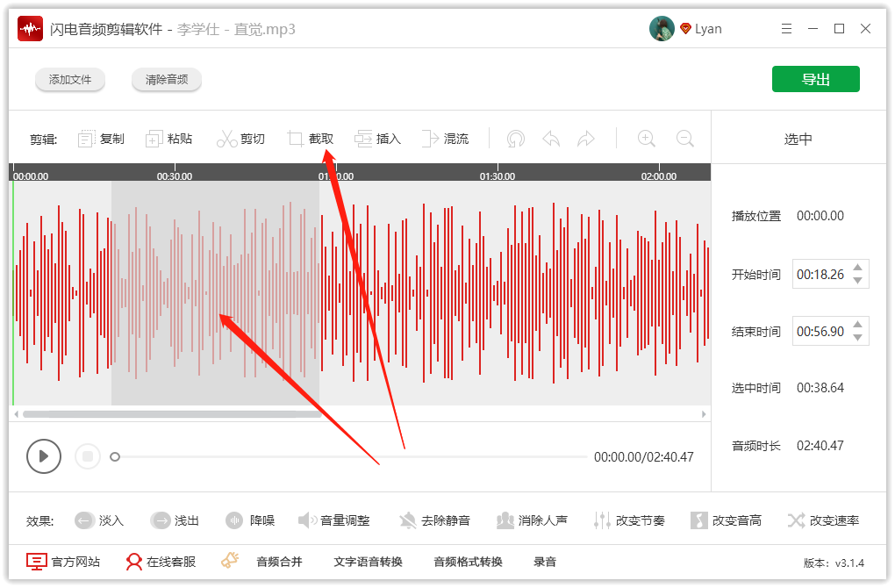Screen dimensions: 895x588
Task: Open Change Speed (改变速率)
Action: [823, 520]
